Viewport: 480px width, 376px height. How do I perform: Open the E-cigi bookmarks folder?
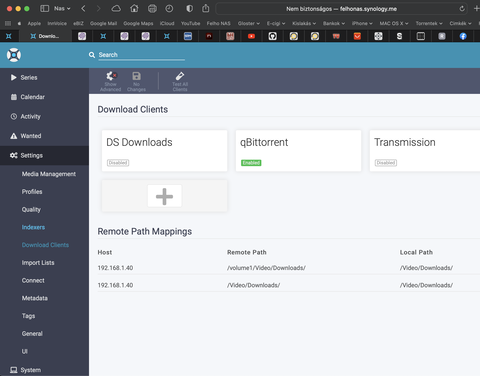[276, 23]
